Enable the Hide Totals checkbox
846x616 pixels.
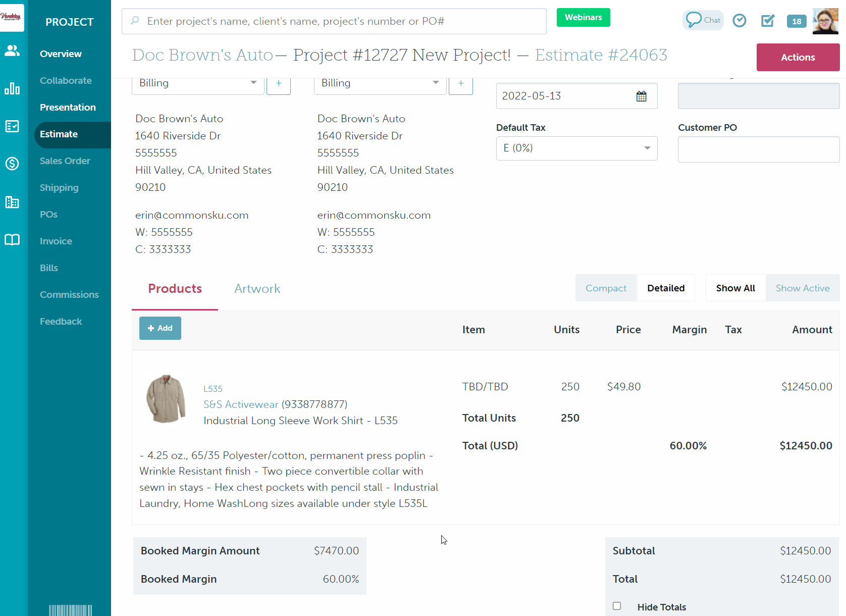617,606
